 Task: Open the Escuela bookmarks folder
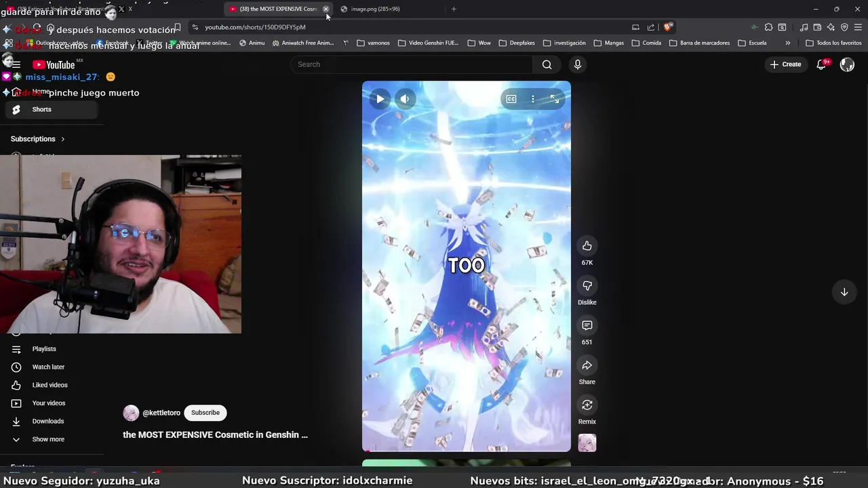point(752,43)
